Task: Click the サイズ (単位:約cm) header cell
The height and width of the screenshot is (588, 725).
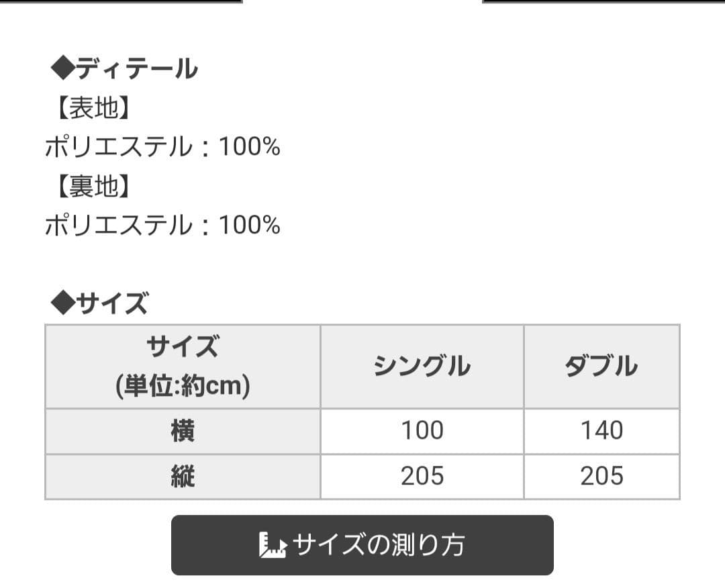Action: tap(182, 366)
